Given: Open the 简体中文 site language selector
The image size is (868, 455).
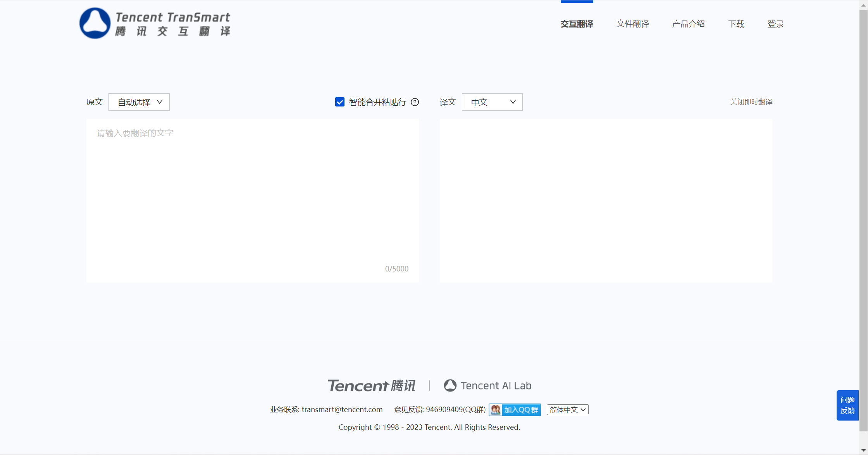Looking at the screenshot, I should point(567,410).
